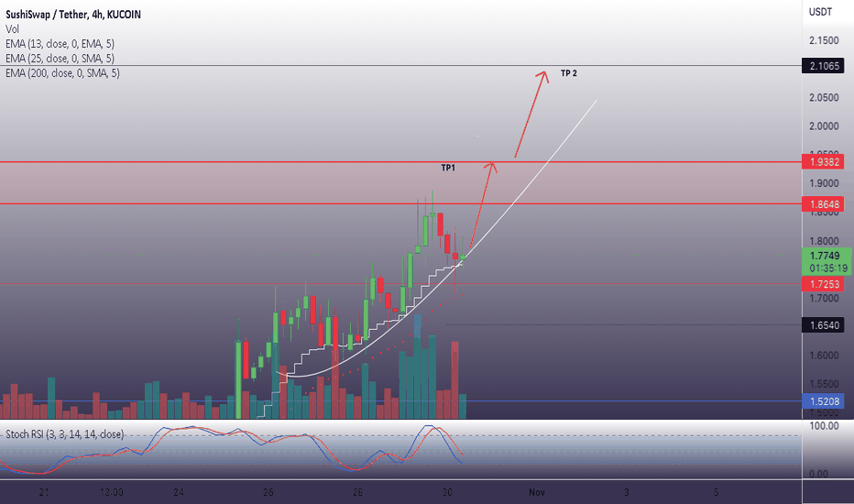854x504 pixels.
Task: Click the Nov date on time axis
Action: point(536,493)
